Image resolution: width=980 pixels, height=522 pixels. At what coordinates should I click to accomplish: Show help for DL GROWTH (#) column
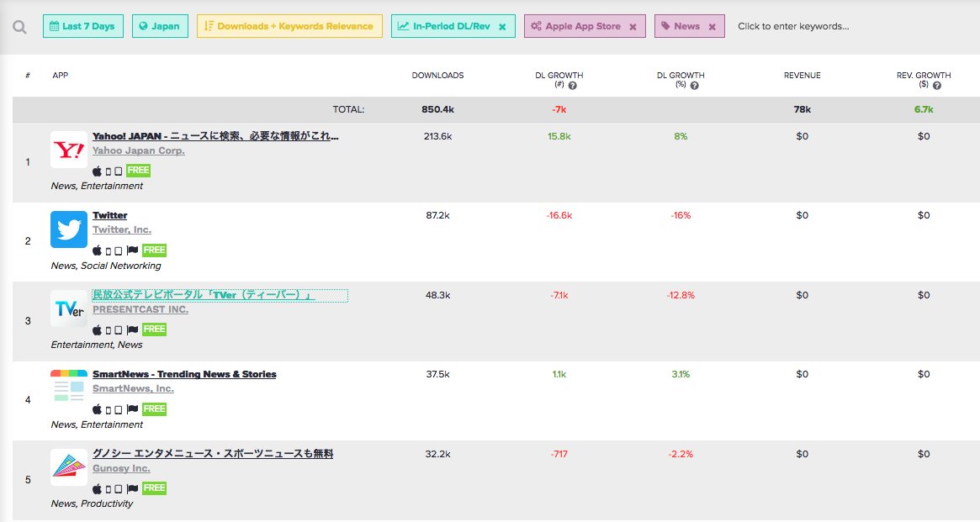[x=573, y=86]
